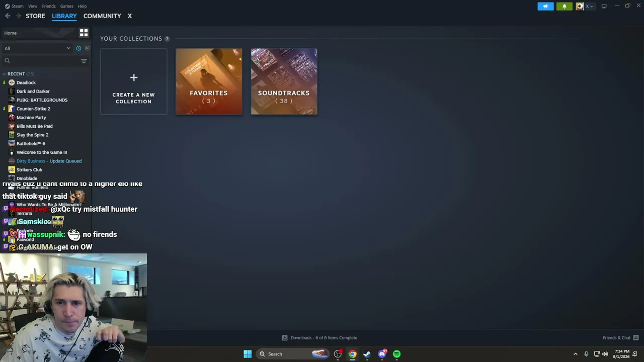This screenshot has height=362, width=644.
Task: Go forward with the right arrow
Action: point(18,16)
